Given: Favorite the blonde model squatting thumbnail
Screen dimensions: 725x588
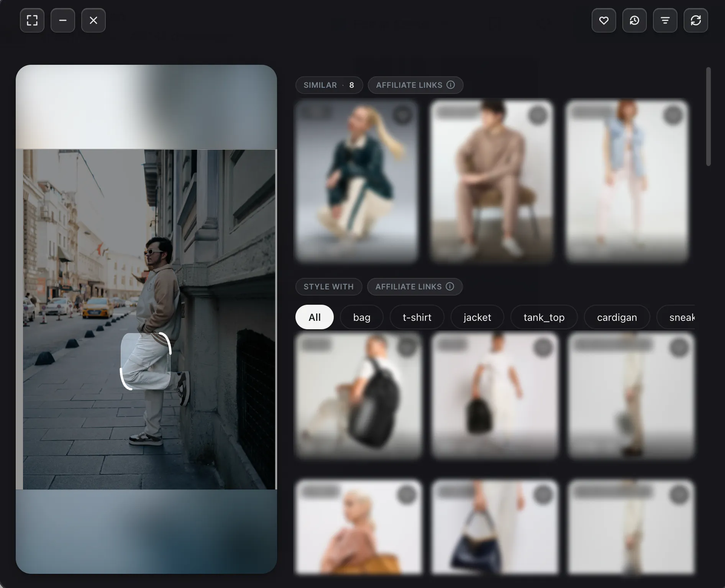Looking at the screenshot, I should [x=402, y=115].
